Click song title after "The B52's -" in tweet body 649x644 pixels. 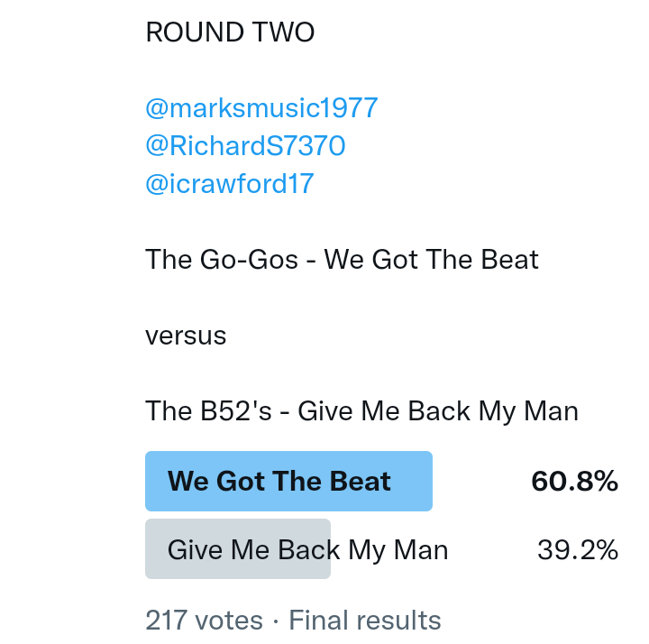[x=438, y=411]
